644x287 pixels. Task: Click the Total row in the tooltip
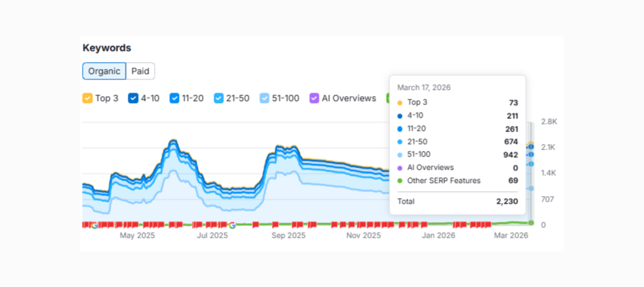click(x=457, y=201)
